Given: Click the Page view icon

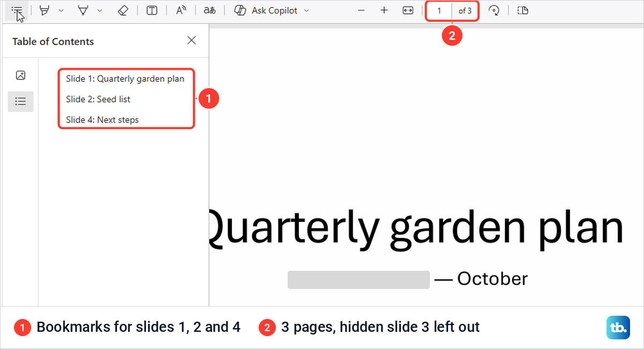Looking at the screenshot, I should pyautogui.click(x=523, y=10).
